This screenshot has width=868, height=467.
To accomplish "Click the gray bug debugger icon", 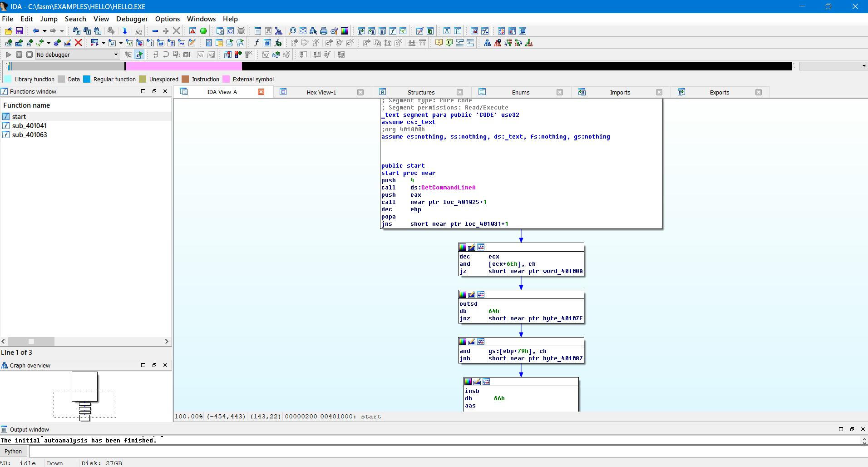I will click(241, 31).
